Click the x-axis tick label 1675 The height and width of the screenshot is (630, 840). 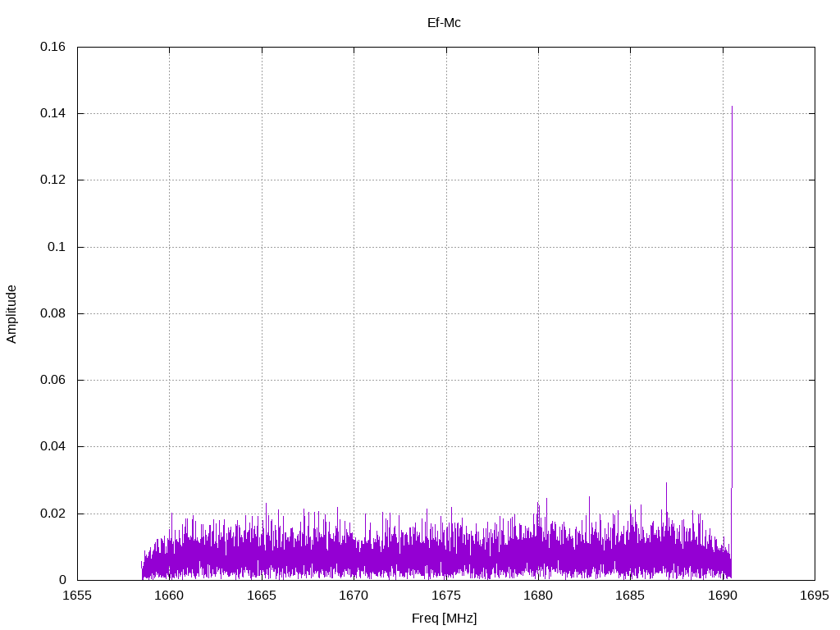(446, 596)
